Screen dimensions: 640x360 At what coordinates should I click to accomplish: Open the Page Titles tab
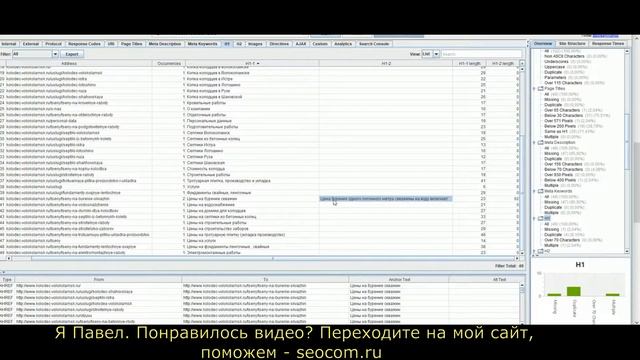[131, 44]
